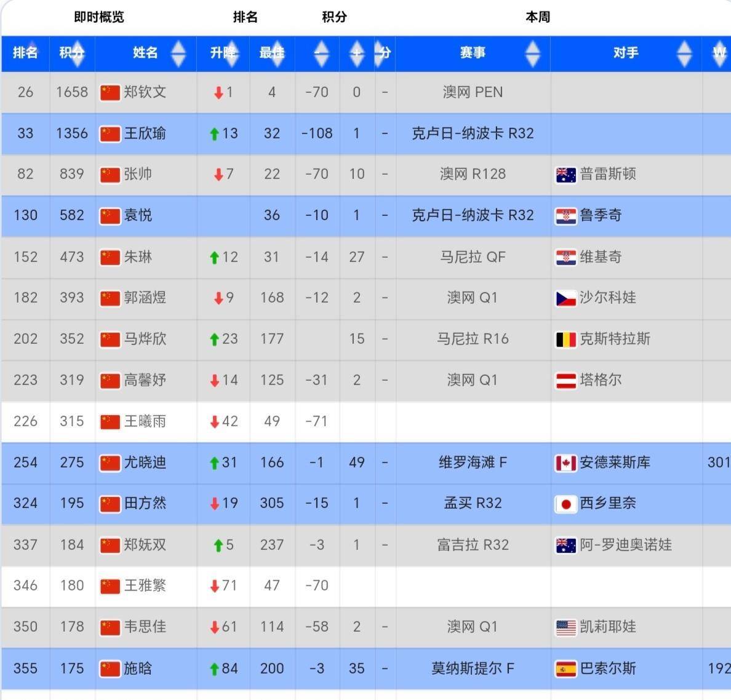Screen dimensions: 731x700
Task: Sort using arrows beside the 赛事 header
Action: click(533, 54)
